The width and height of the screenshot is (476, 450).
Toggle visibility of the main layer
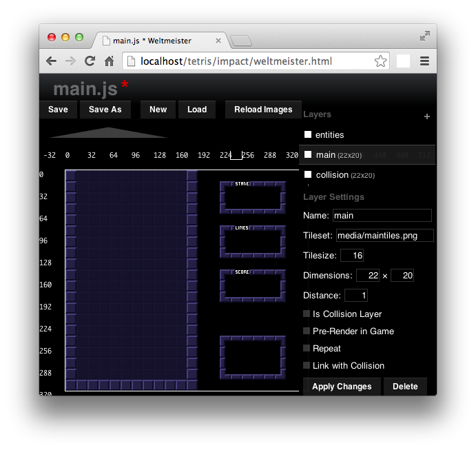coord(308,155)
